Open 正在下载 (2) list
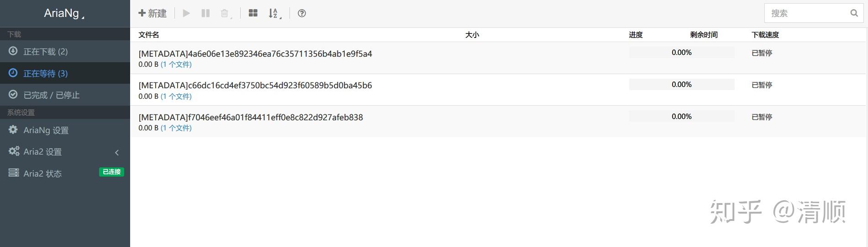 (46, 52)
